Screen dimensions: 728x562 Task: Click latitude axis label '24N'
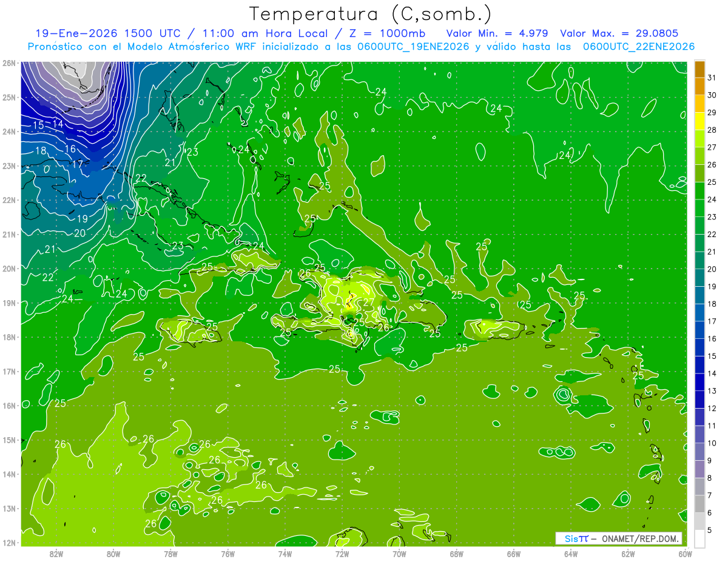click(x=8, y=132)
